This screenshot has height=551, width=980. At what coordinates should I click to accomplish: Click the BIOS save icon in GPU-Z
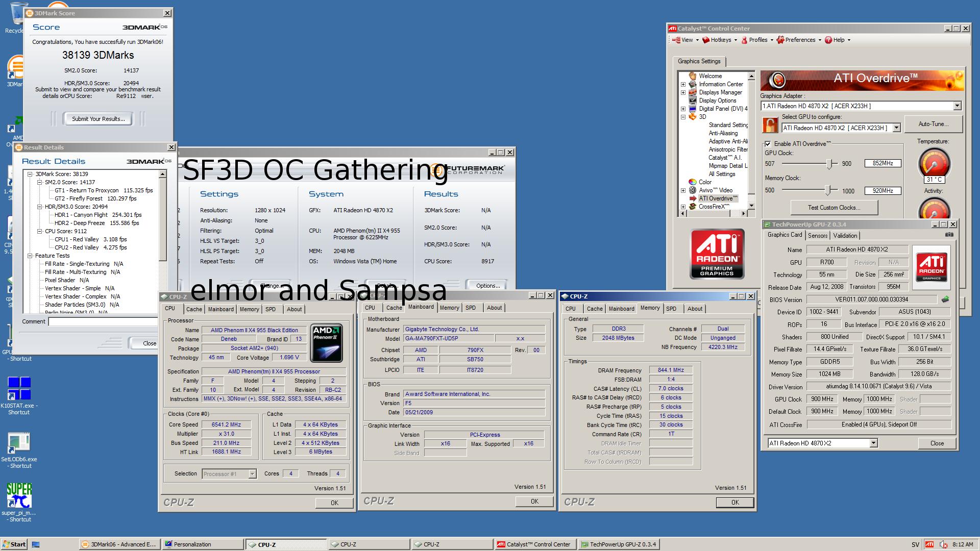click(x=945, y=299)
